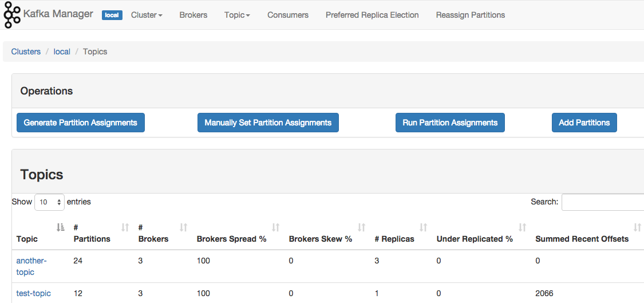The image size is (644, 303).
Task: Sort by # Replicas column icon
Action: pos(423,228)
